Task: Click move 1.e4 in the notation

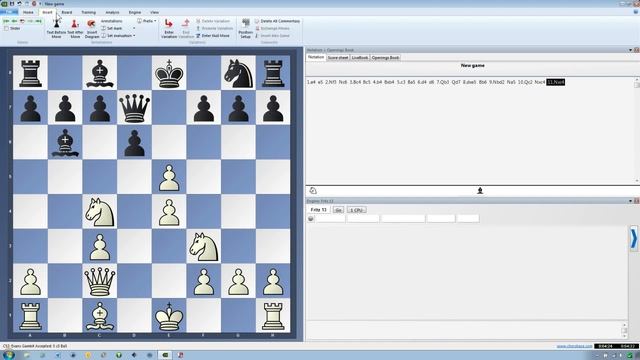Action: click(311, 82)
